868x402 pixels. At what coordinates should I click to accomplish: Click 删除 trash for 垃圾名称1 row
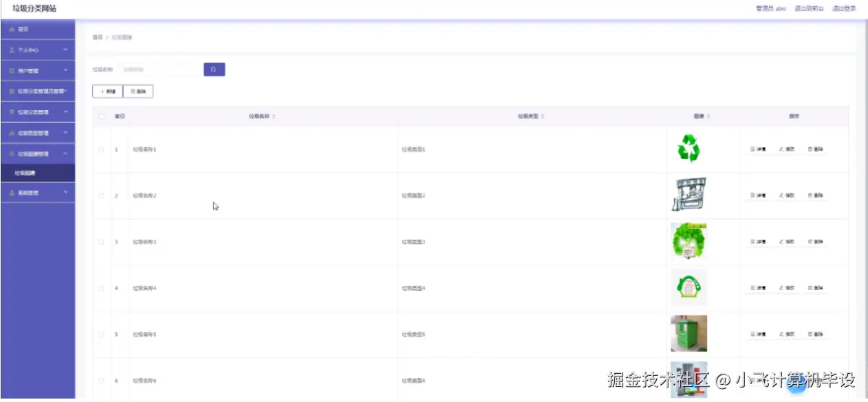click(816, 149)
